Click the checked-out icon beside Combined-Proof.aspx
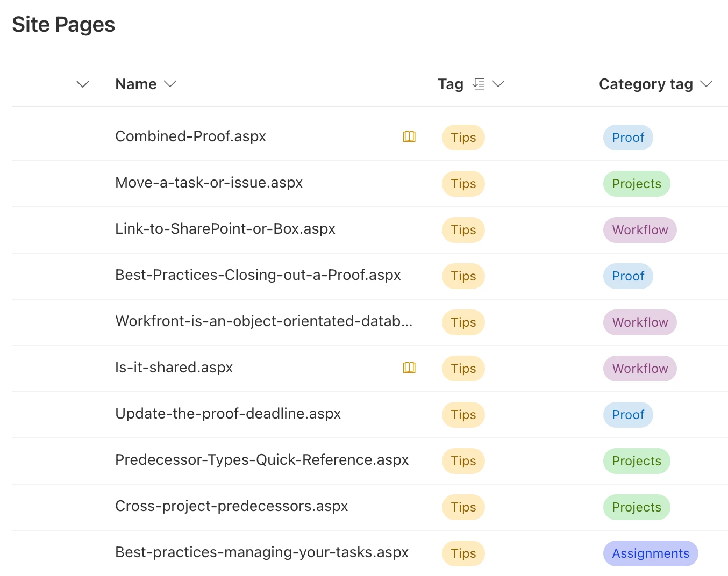This screenshot has height=576, width=728. [x=409, y=136]
